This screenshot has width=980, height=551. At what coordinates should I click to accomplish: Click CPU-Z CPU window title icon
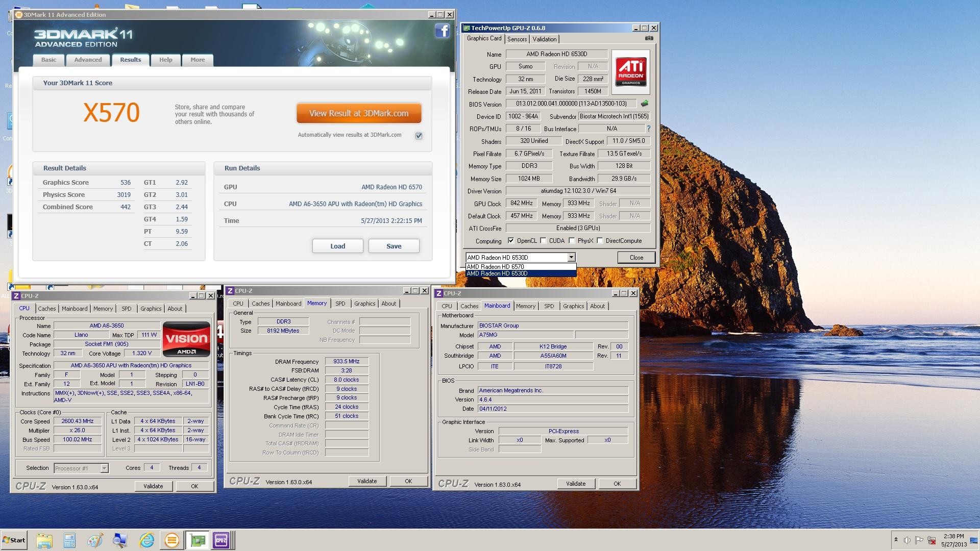click(16, 296)
